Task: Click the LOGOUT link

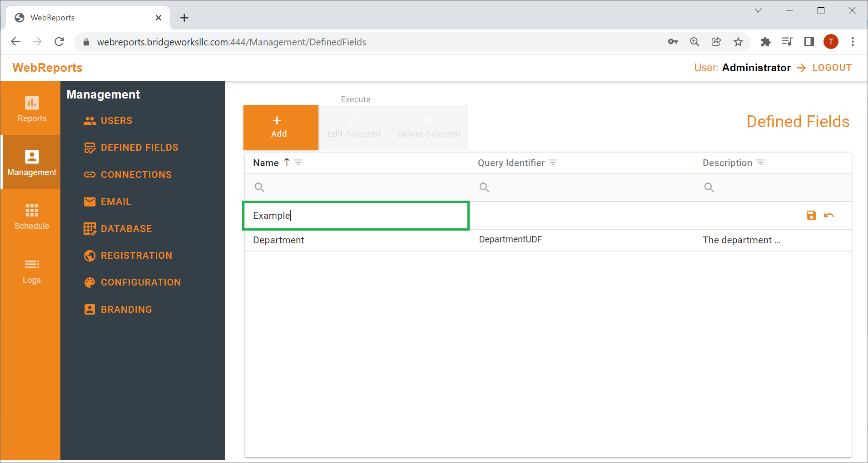Action: coord(832,68)
